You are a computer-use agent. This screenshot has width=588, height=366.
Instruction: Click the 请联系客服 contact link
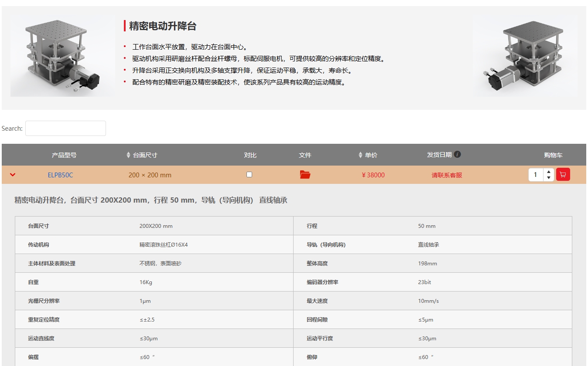[447, 175]
